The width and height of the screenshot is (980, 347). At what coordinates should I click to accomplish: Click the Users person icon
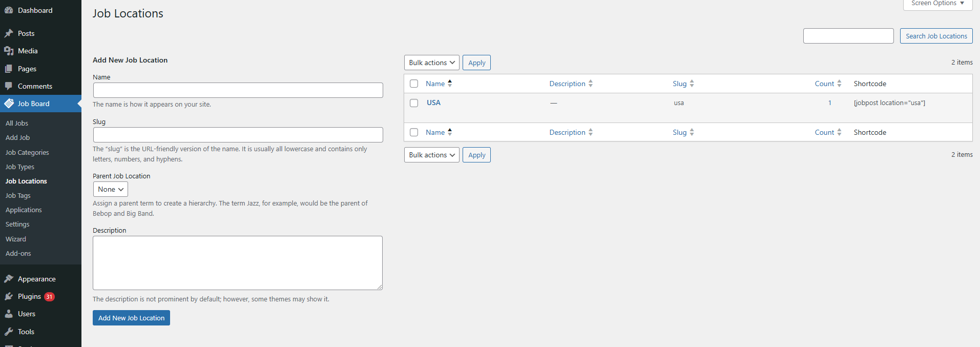(x=9, y=314)
